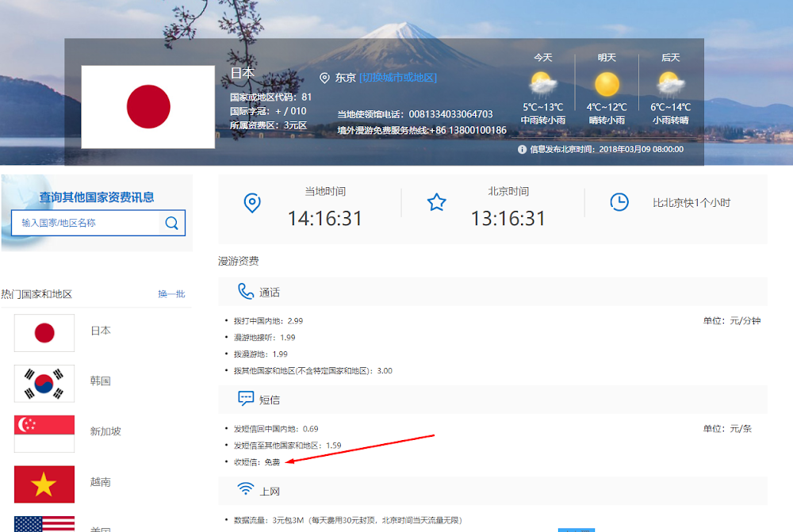793x532 pixels.
Task: Click the large Japan flag in banner
Action: (148, 107)
